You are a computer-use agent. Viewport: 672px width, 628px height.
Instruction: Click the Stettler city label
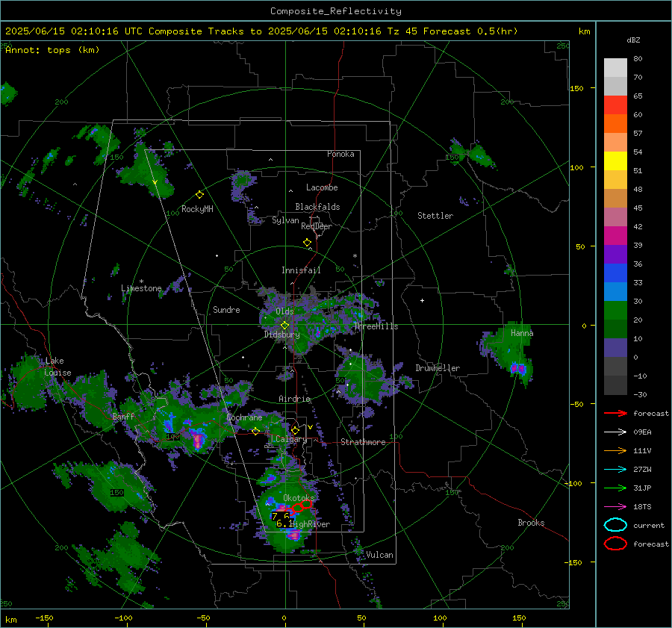[435, 216]
